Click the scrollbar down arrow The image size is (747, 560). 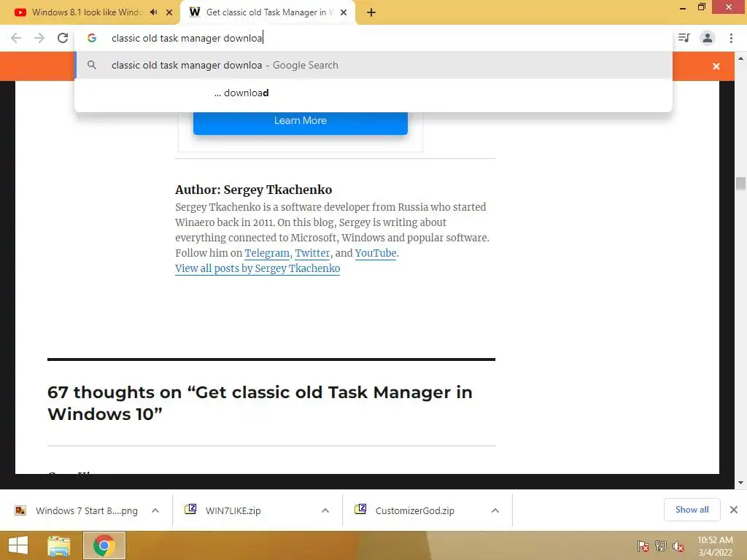pyautogui.click(x=740, y=483)
